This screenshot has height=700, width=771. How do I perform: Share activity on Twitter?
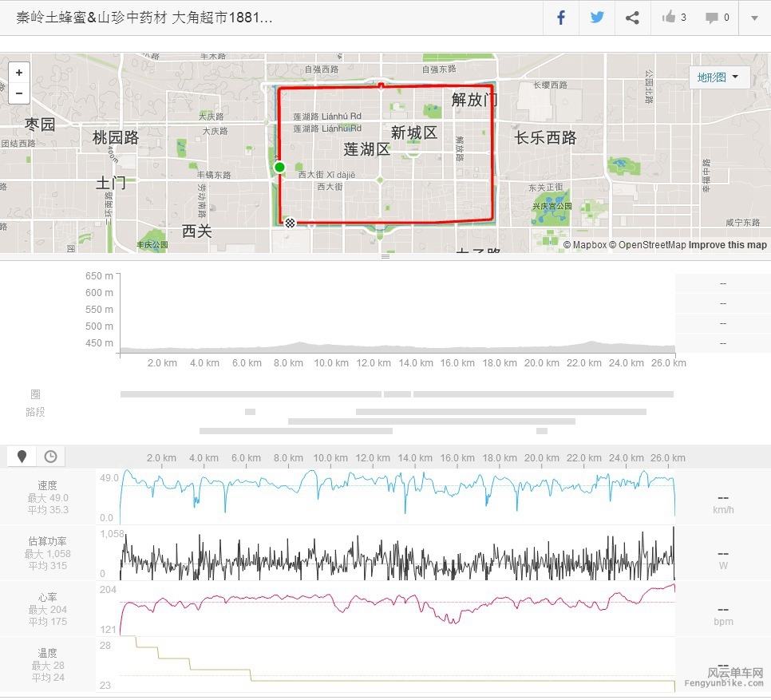(597, 18)
